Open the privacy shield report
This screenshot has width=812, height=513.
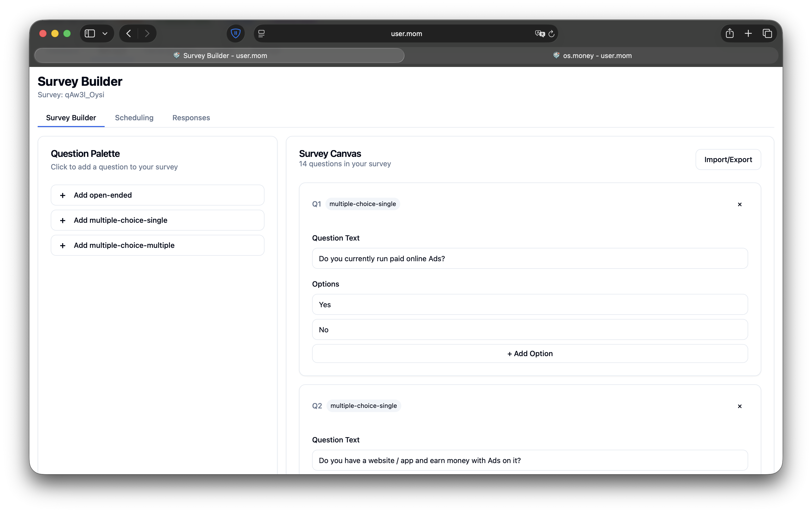(x=235, y=33)
